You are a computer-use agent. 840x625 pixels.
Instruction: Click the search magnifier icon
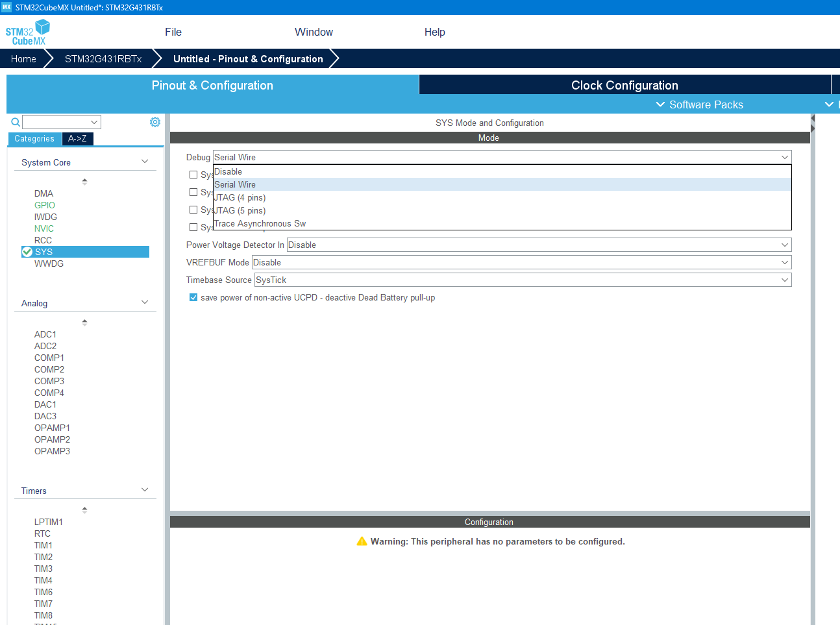(16, 122)
